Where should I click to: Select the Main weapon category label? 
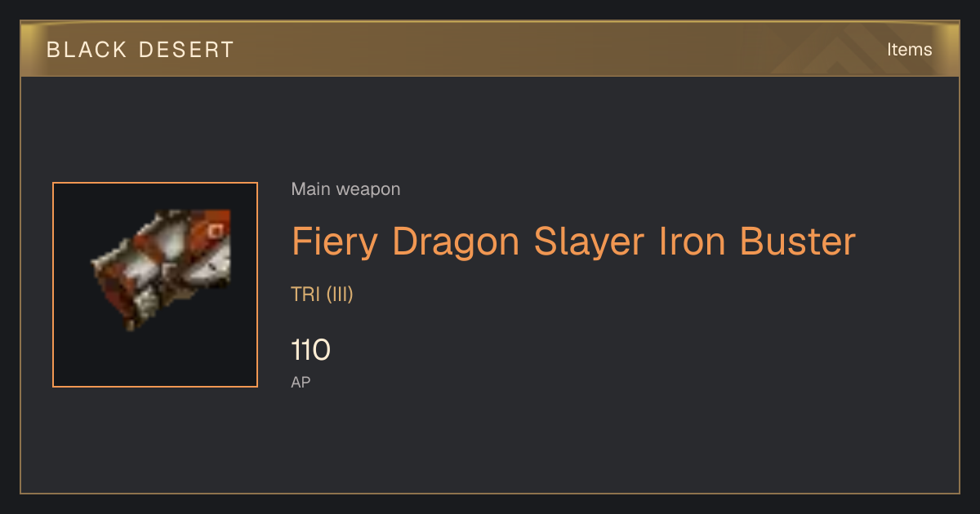(x=345, y=189)
